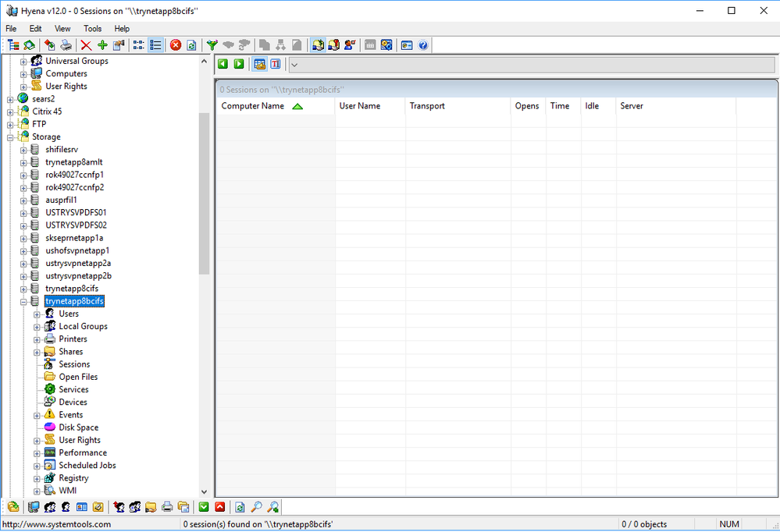The image size is (780, 532).
Task: Select Open Files in the tree
Action: (x=78, y=377)
